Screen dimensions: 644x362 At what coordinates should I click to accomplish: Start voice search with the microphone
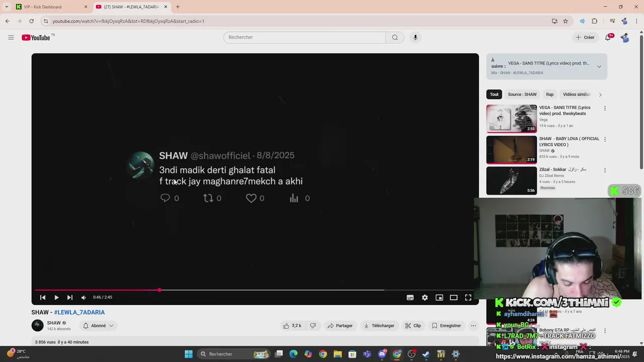pos(415,37)
